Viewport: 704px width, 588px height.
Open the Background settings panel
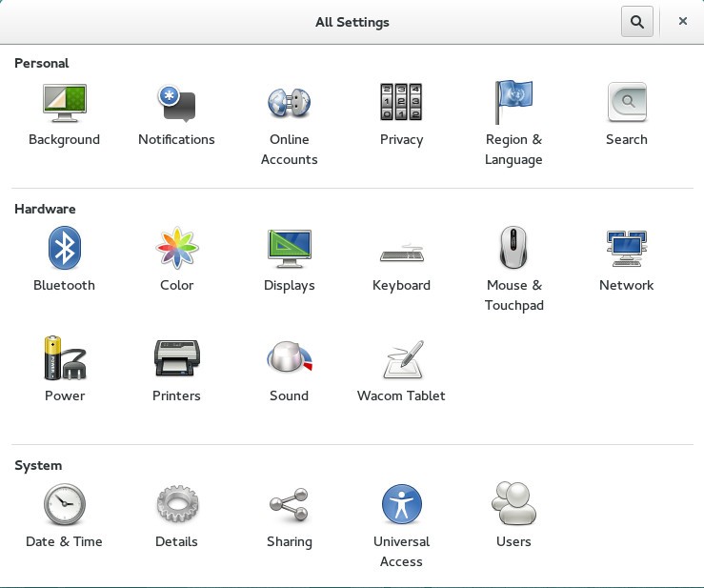click(x=64, y=104)
